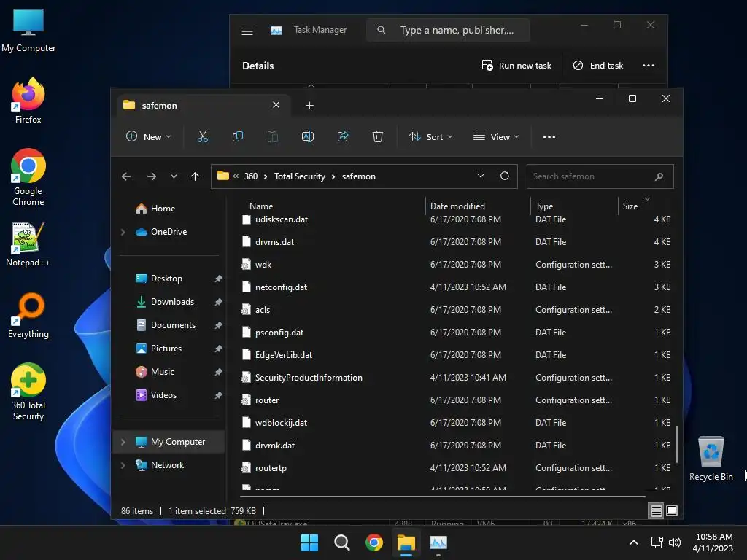Click the Chrome icon on the taskbar
747x560 pixels.
[x=374, y=542]
